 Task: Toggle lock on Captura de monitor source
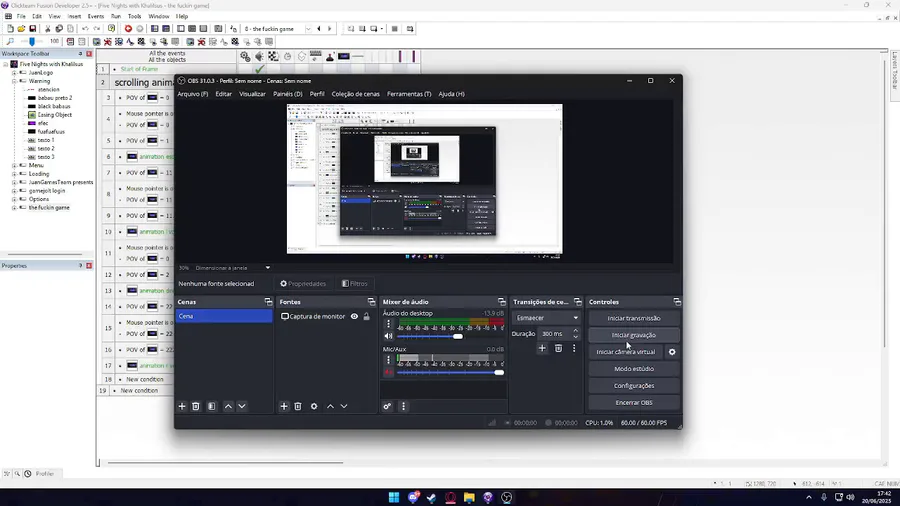pos(367,316)
